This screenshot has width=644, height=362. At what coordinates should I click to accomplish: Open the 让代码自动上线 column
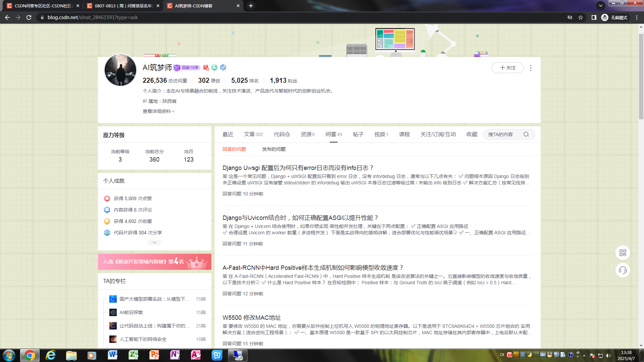pyautogui.click(x=154, y=326)
